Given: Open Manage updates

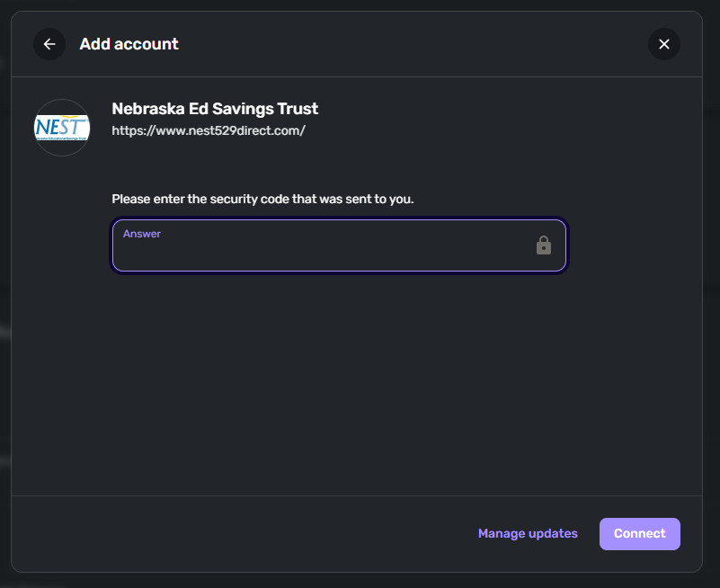Looking at the screenshot, I should point(528,533).
